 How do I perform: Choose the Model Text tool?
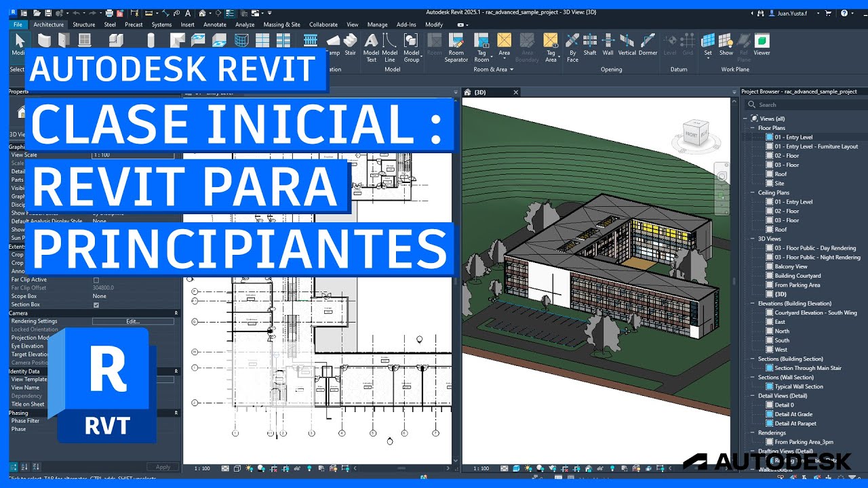click(371, 47)
